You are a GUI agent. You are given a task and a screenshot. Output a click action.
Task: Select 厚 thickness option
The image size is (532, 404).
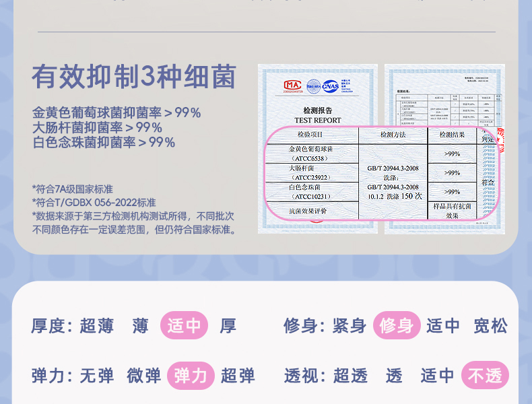tap(228, 326)
